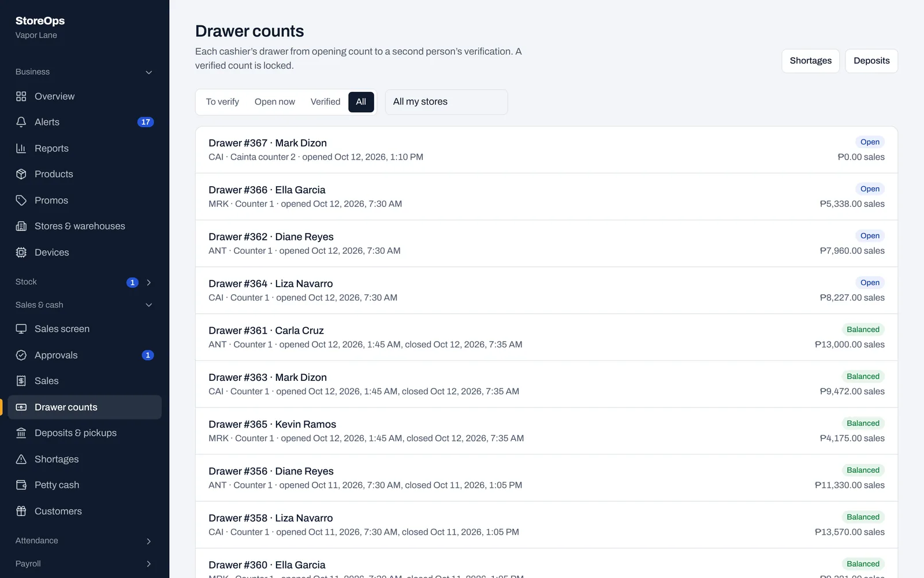
Task: Click the Sales receipt icon
Action: coord(21,381)
